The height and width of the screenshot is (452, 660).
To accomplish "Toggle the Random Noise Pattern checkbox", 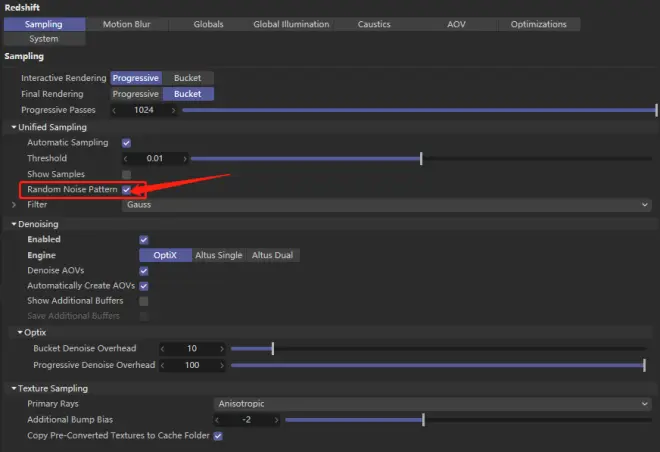I will pos(126,190).
